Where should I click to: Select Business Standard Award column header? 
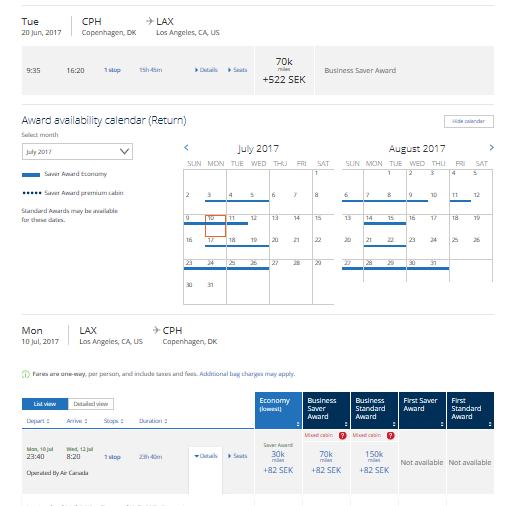[374, 410]
